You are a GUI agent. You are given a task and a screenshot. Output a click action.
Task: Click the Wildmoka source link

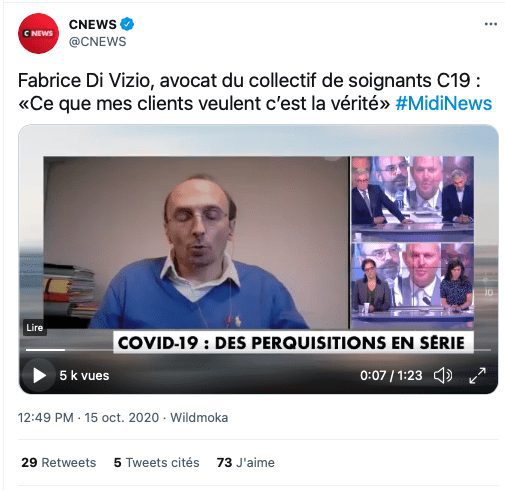[x=199, y=418]
